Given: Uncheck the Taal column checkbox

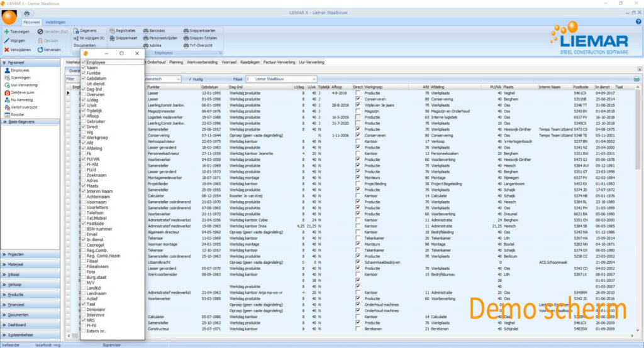Looking at the screenshot, I should (x=84, y=304).
